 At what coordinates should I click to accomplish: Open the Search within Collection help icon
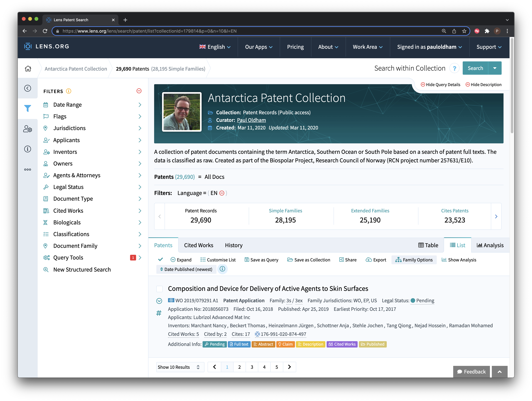click(x=454, y=69)
